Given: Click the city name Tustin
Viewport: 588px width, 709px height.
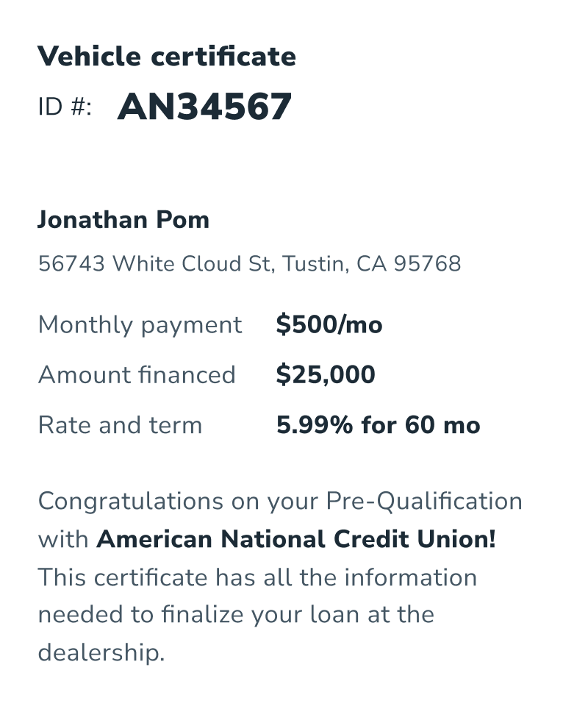Looking at the screenshot, I should 313,263.
